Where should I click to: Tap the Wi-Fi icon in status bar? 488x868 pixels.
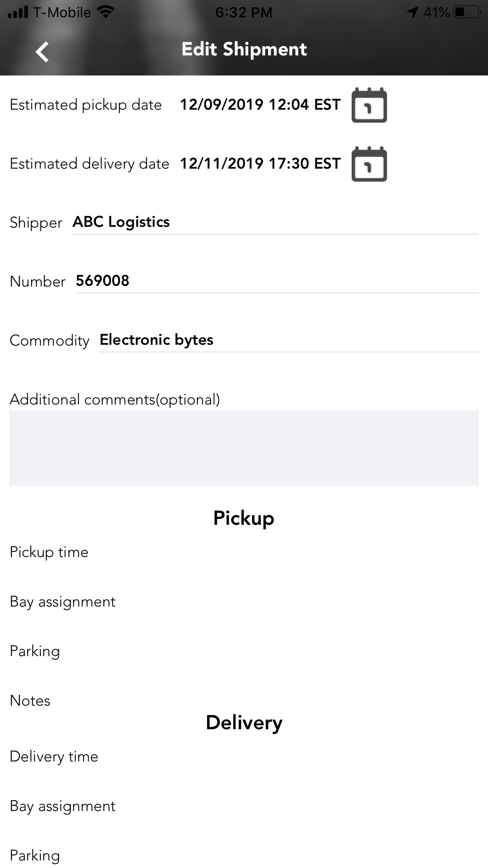(105, 12)
